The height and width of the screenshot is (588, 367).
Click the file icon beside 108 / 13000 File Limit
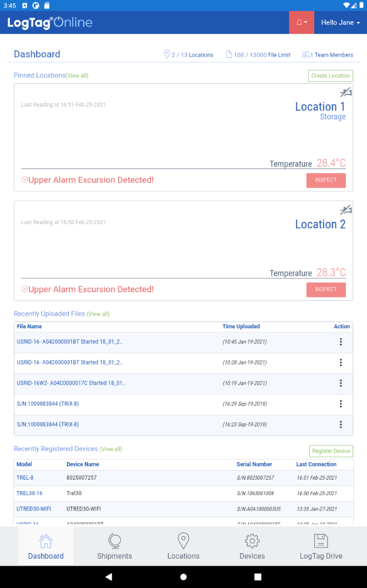229,55
